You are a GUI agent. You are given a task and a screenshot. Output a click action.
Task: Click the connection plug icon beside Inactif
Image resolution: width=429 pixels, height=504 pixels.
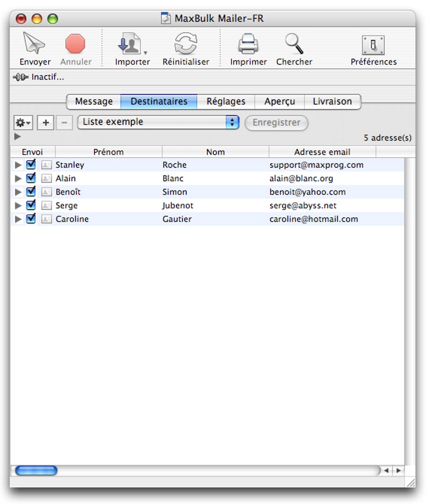pos(21,77)
